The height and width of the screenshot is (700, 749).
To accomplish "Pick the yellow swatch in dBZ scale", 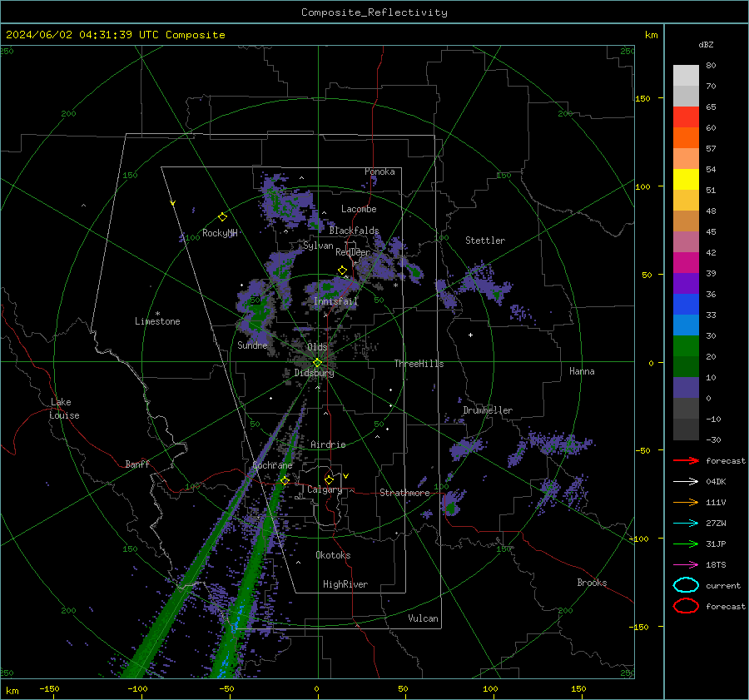I will (x=686, y=180).
